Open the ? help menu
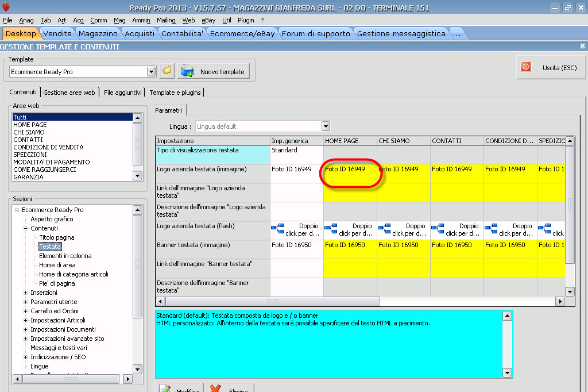 262,20
